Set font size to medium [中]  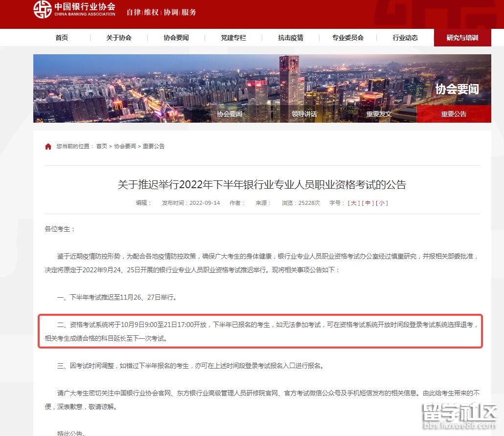[368, 203]
